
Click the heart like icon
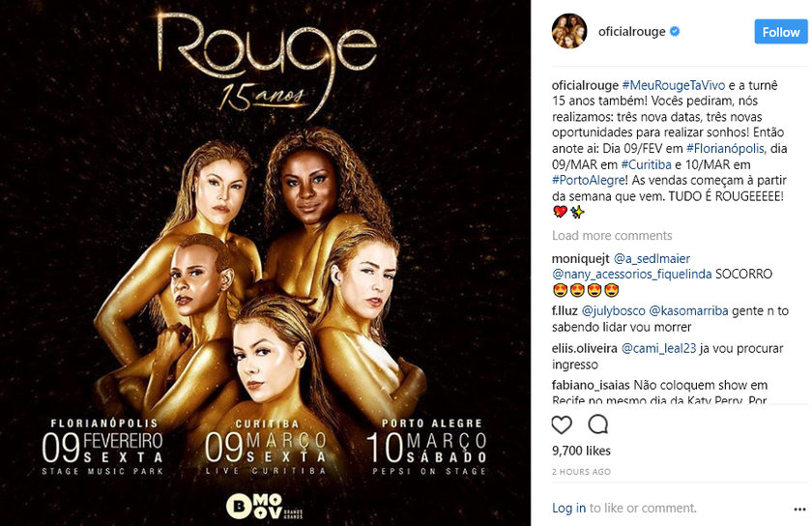562,424
